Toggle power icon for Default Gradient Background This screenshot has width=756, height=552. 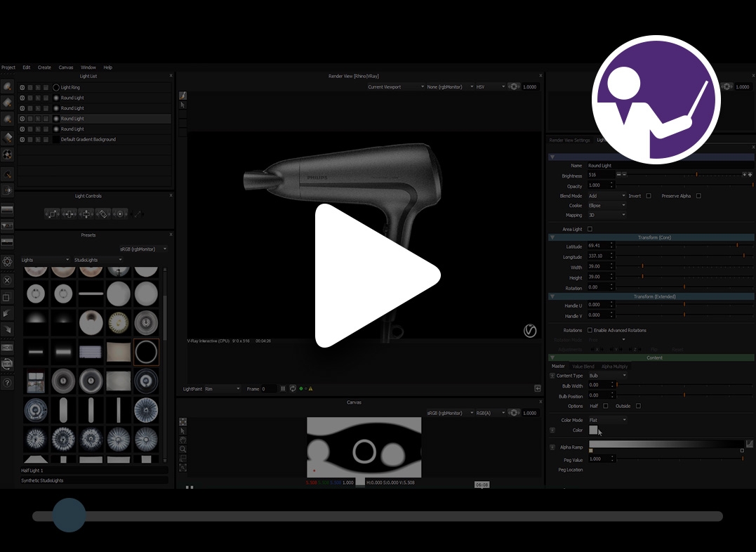point(22,140)
